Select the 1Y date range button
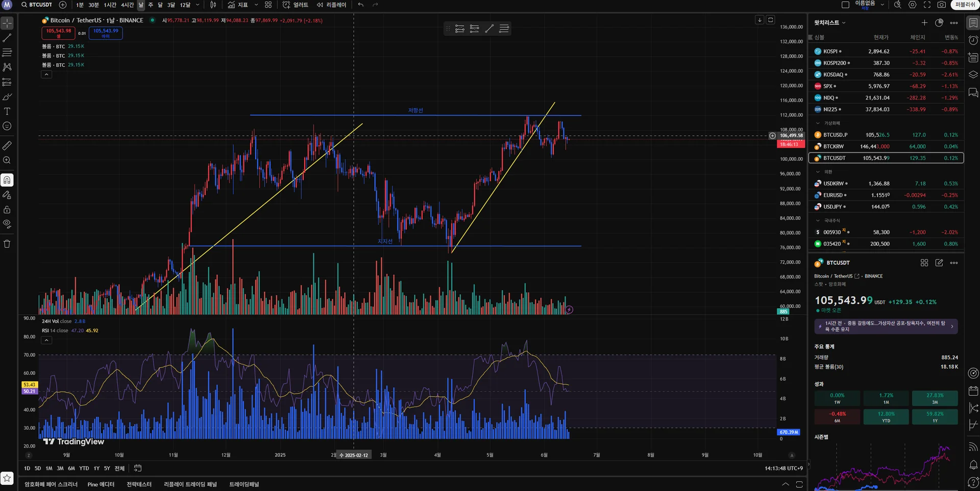This screenshot has height=491, width=980. [x=96, y=469]
